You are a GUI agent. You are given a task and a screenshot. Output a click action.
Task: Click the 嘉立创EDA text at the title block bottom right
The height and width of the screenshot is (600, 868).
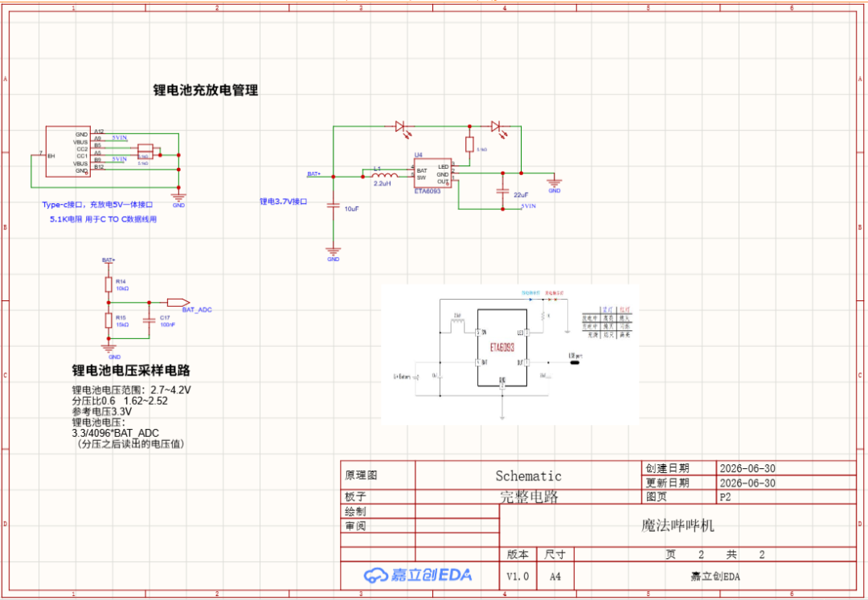pyautogui.click(x=714, y=577)
